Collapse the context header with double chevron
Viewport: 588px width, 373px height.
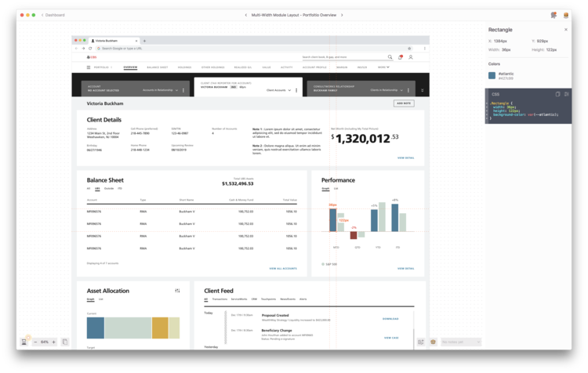[x=423, y=90]
